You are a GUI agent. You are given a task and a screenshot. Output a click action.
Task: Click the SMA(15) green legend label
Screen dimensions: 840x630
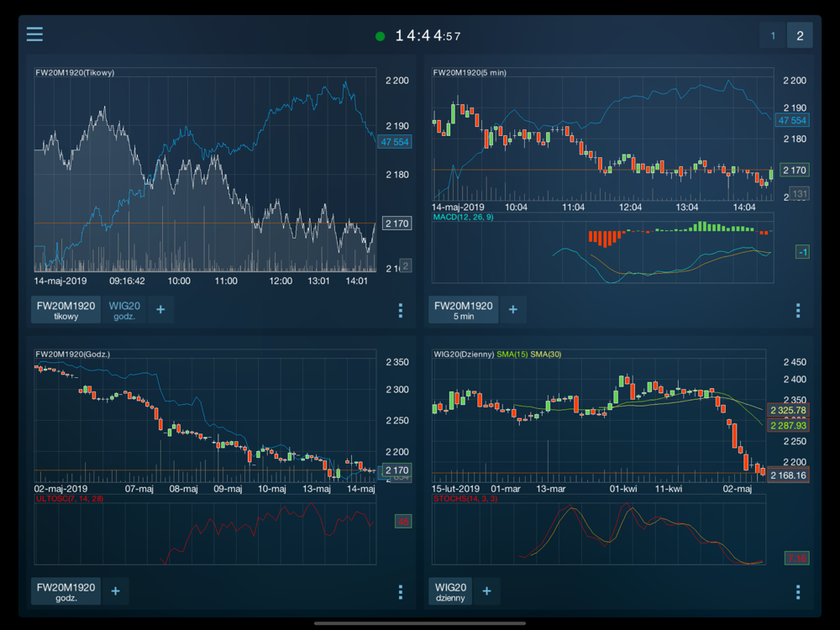(x=512, y=354)
